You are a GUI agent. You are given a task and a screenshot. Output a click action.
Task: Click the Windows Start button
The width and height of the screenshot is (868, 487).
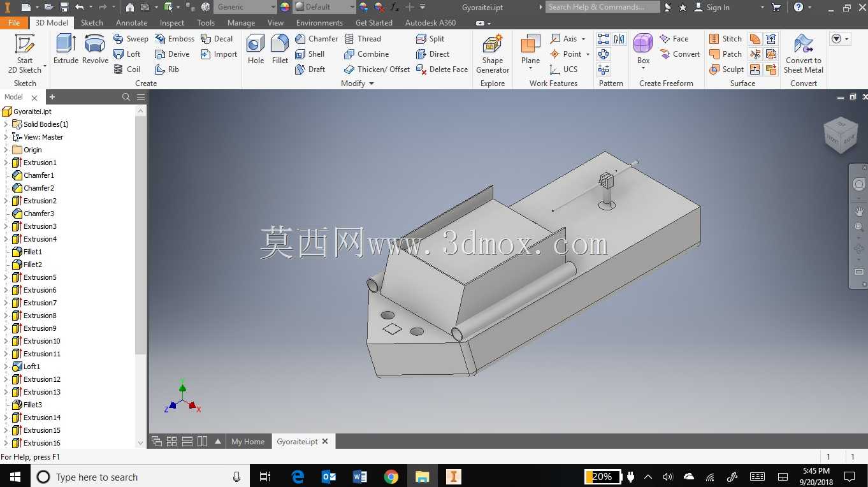(x=15, y=477)
